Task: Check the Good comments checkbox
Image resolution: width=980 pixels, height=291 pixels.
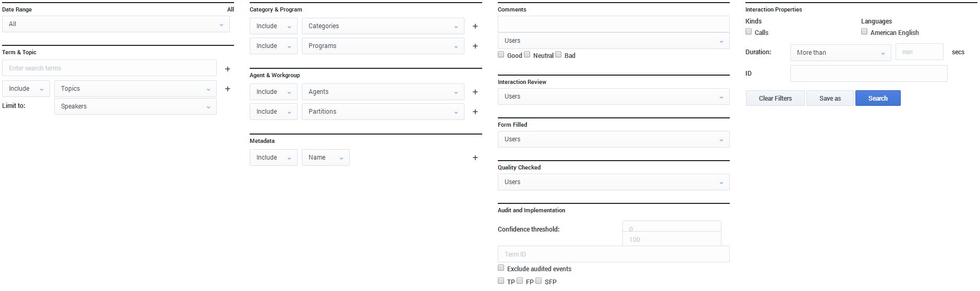Action: [501, 55]
